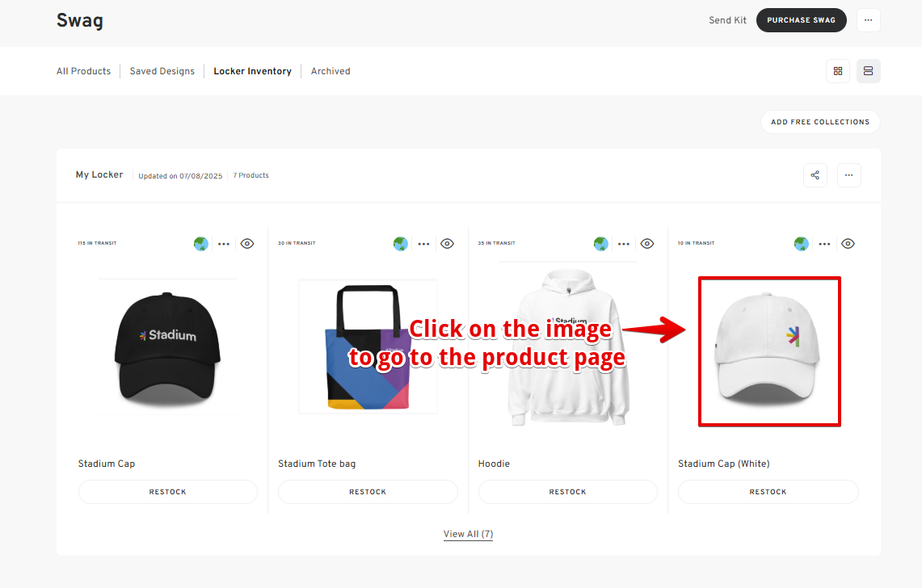
Task: Open My Locker more options menu
Action: pos(848,175)
